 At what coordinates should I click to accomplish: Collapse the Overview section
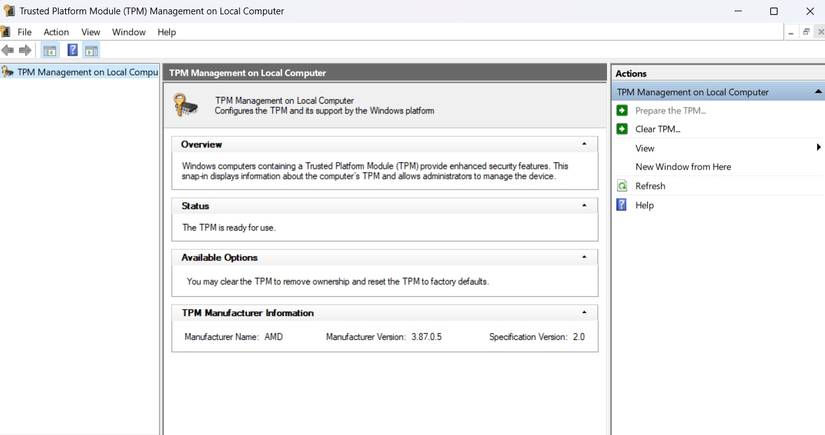584,145
